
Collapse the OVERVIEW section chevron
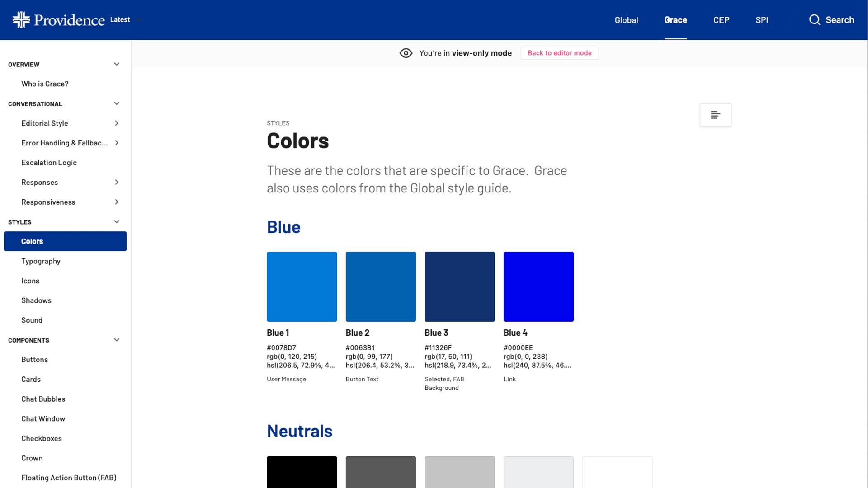pyautogui.click(x=117, y=64)
